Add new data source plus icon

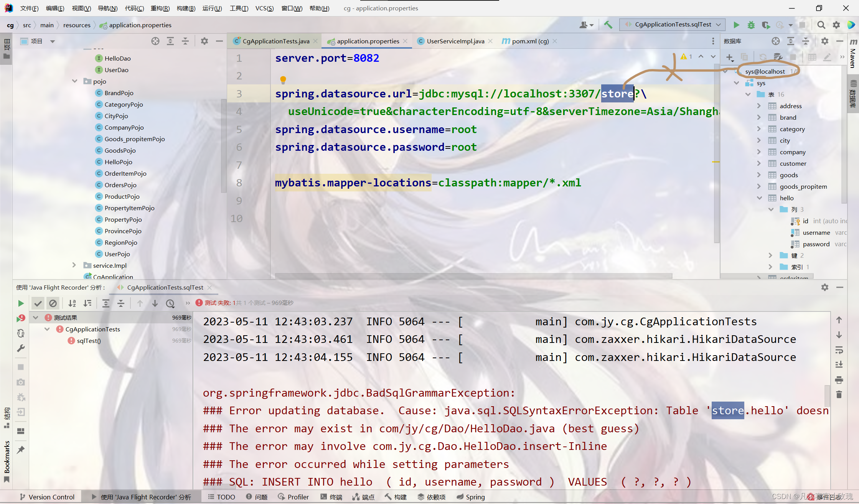coord(729,58)
